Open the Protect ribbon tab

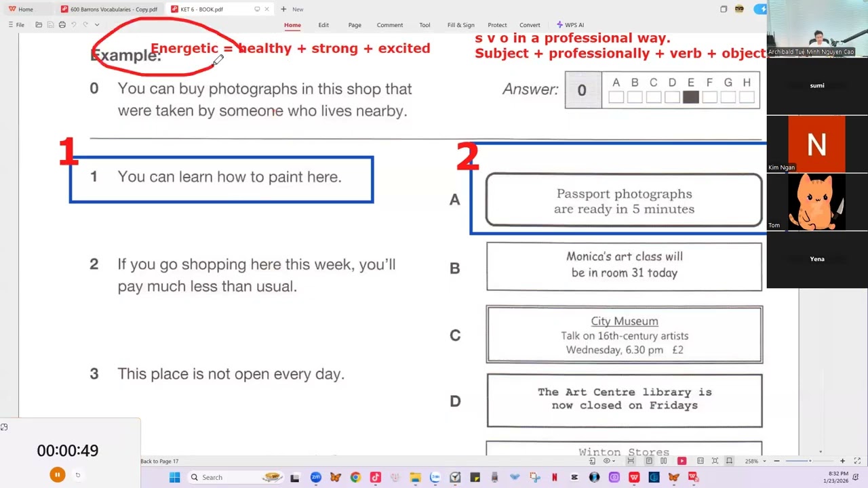497,25
